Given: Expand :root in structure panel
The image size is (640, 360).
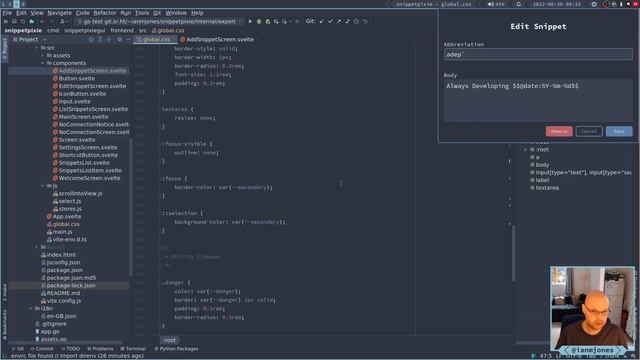Looking at the screenshot, I should pos(525,150).
